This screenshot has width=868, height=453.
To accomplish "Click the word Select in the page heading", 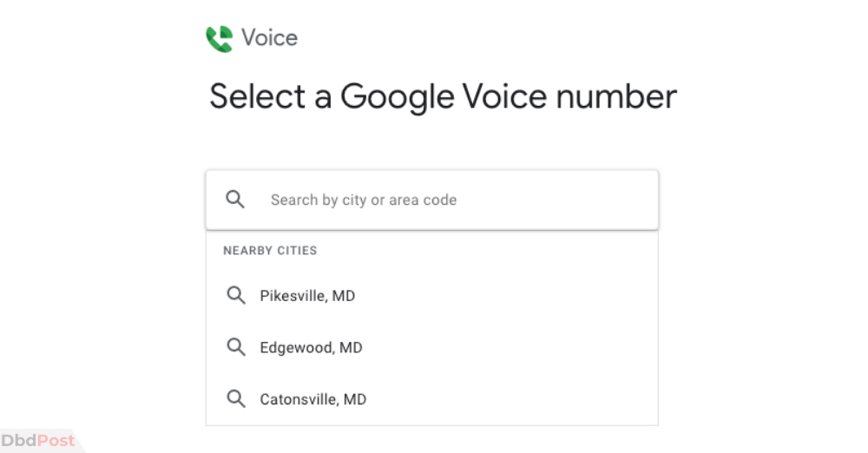I will (258, 97).
